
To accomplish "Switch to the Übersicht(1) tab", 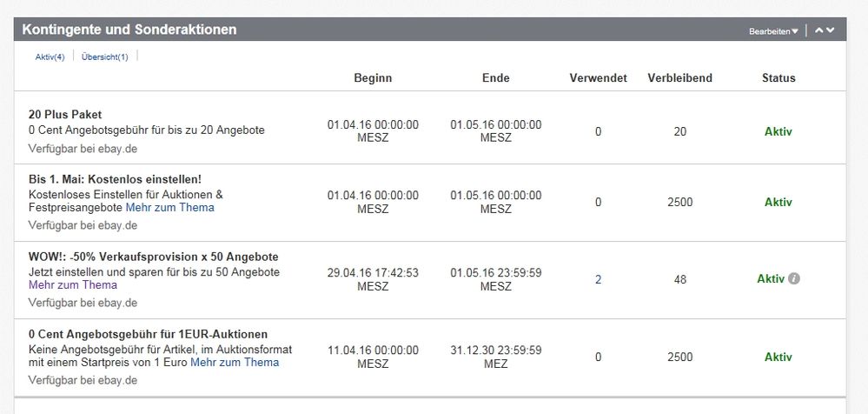I will [104, 57].
